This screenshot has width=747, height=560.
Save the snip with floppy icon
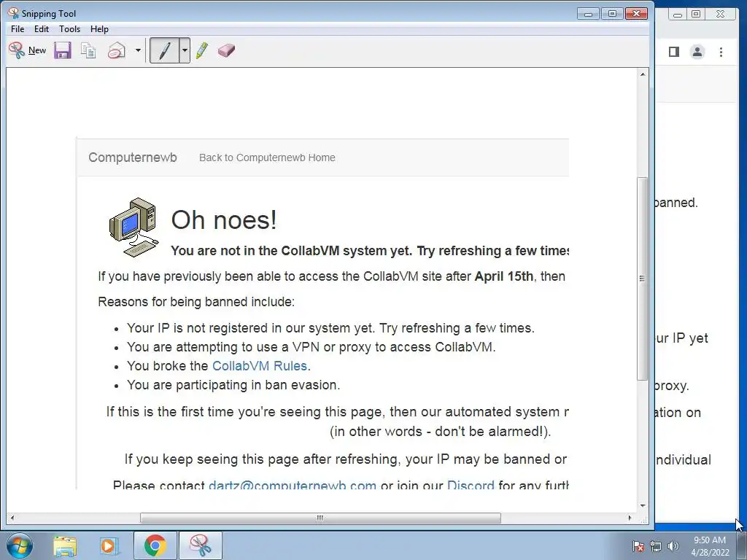[x=63, y=50]
